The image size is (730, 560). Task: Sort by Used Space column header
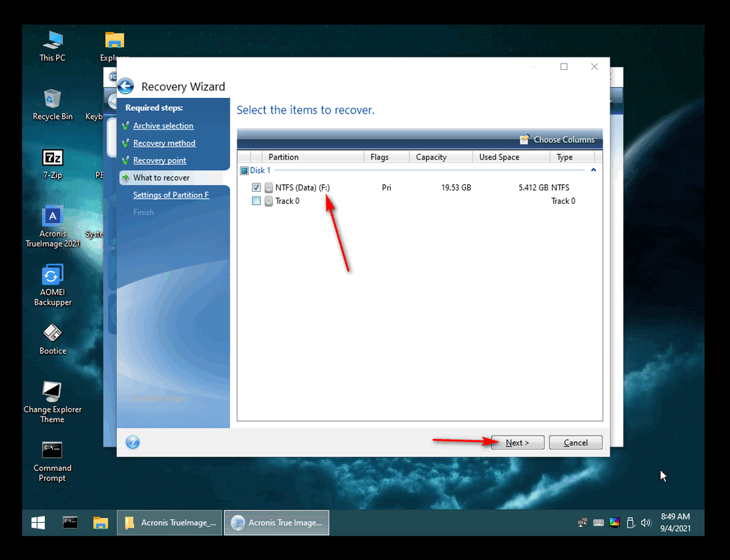point(511,157)
